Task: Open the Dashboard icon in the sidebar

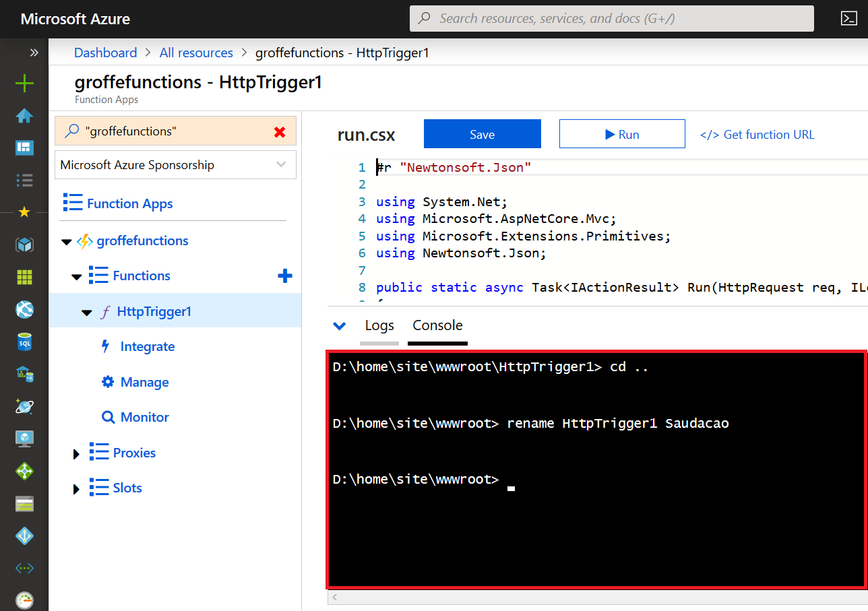Action: [x=24, y=148]
